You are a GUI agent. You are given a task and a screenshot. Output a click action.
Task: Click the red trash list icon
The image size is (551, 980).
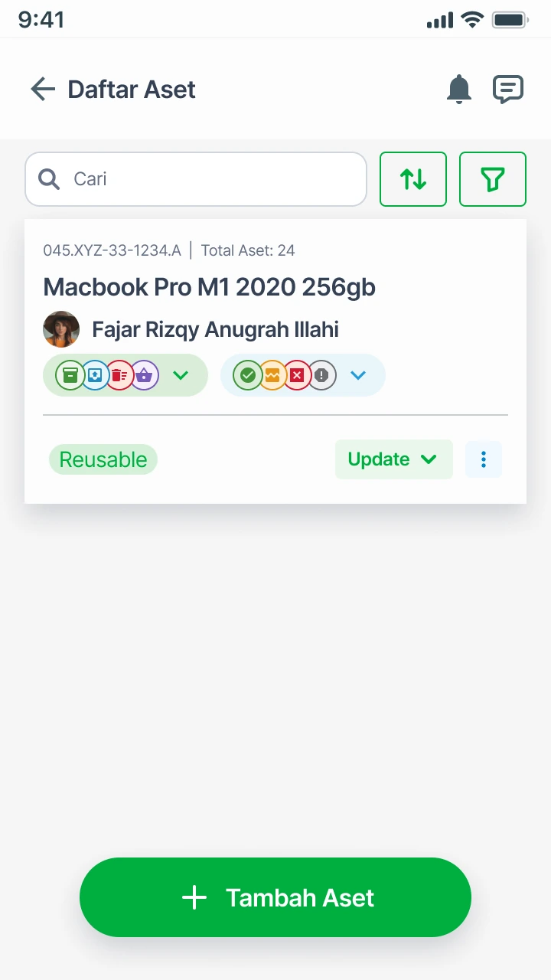click(x=119, y=375)
